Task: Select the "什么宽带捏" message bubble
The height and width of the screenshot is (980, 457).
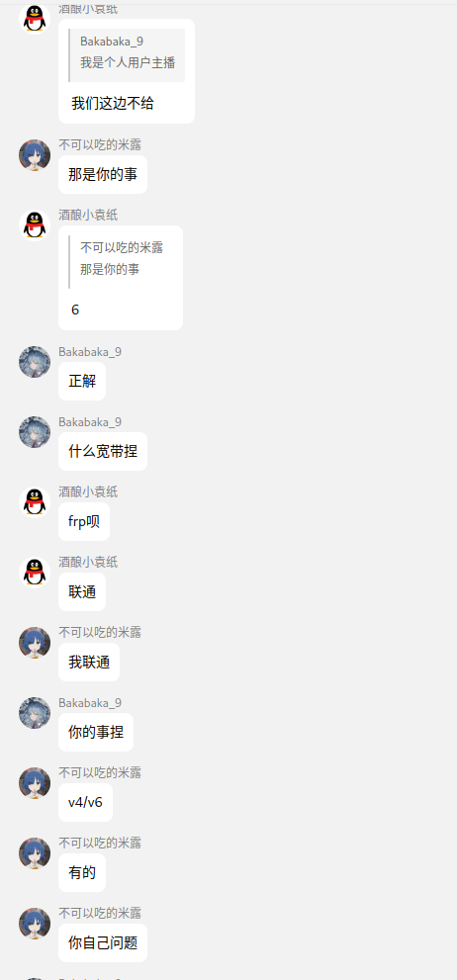Action: coord(103,451)
